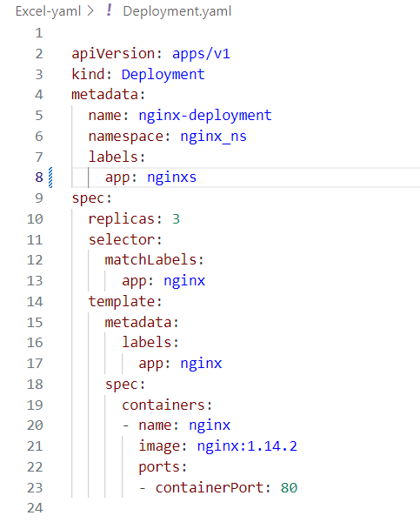Viewport: 420px width, 529px height.
Task: Click line number 24 in the gutter
Action: (35, 508)
